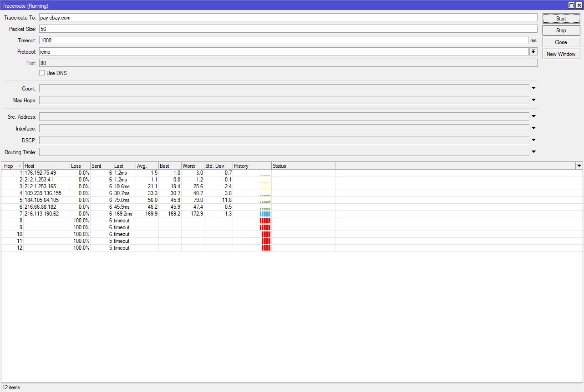Click the Close button under Stop
584x392 pixels.
(x=561, y=42)
